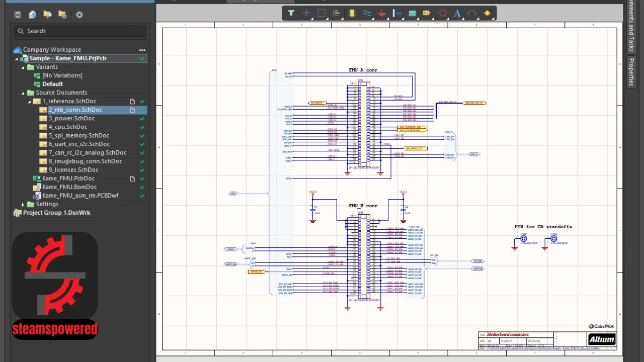This screenshot has height=362, width=644.
Task: Click the Company Workspace cloud icon
Action: click(18, 50)
